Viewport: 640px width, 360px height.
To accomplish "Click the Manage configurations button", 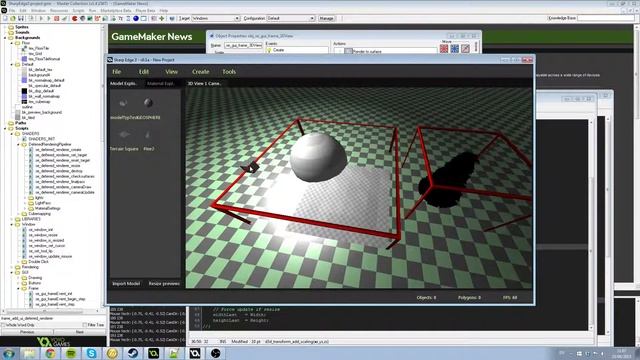I will [326, 18].
